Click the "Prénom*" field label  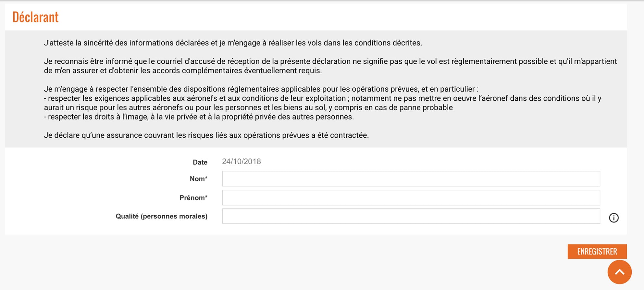(x=193, y=198)
